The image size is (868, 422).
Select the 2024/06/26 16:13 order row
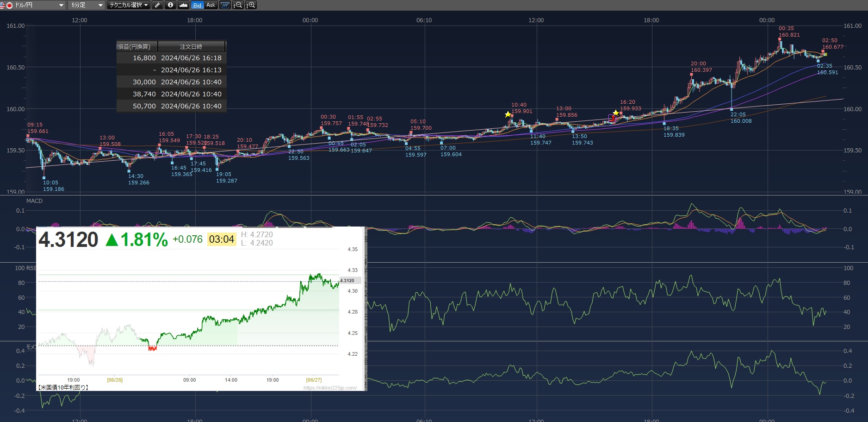pos(171,70)
